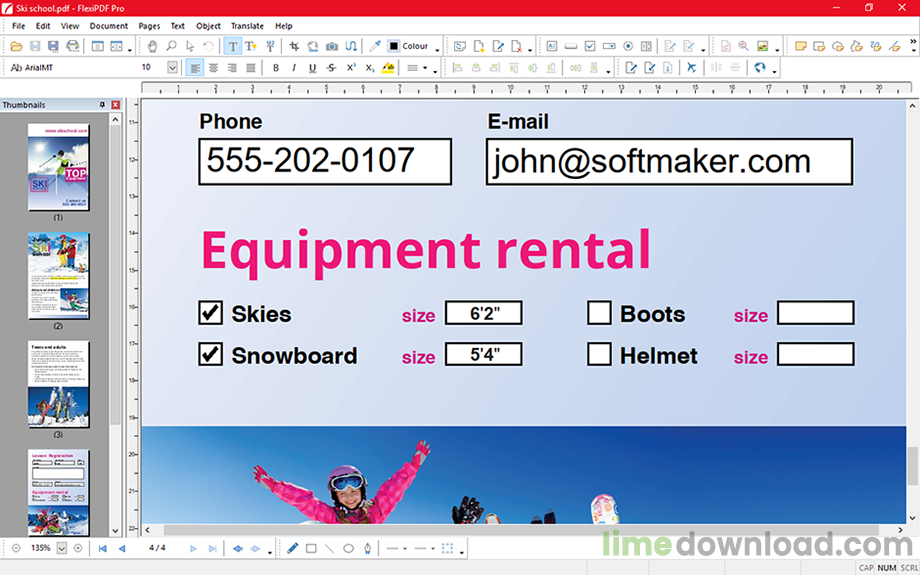
Task: Check the Boots checkbox
Action: [x=599, y=313]
